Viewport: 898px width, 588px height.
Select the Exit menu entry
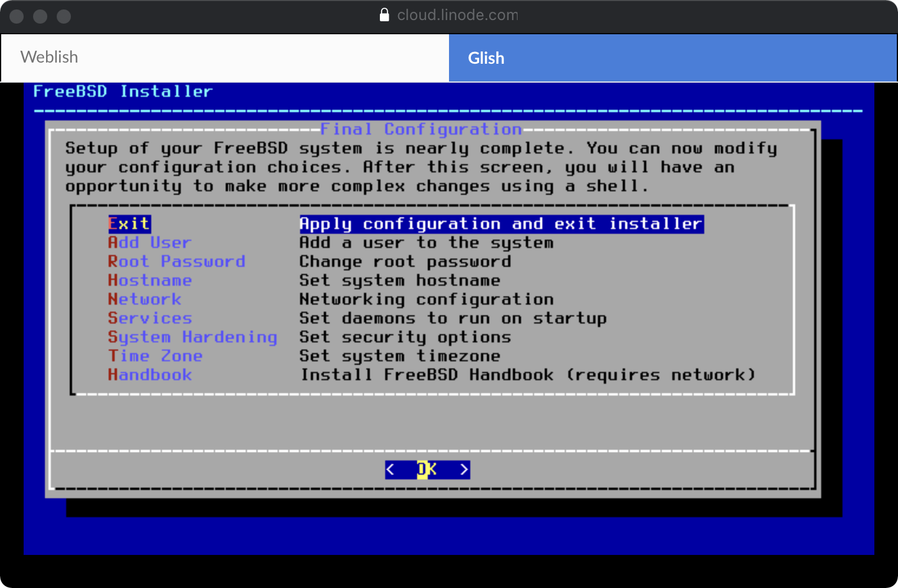[x=129, y=224]
